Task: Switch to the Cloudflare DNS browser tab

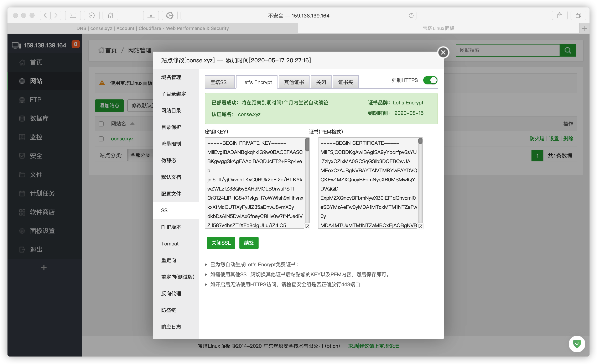Action: click(153, 28)
